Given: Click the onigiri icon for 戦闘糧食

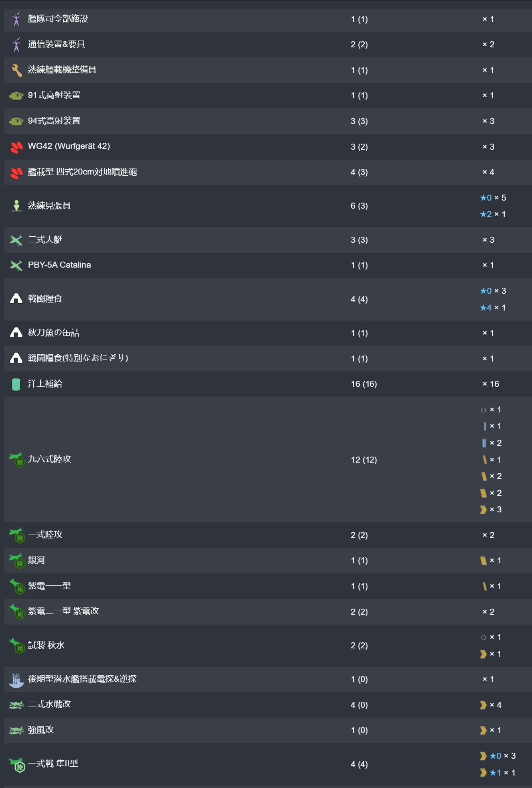Looking at the screenshot, I should [16, 299].
